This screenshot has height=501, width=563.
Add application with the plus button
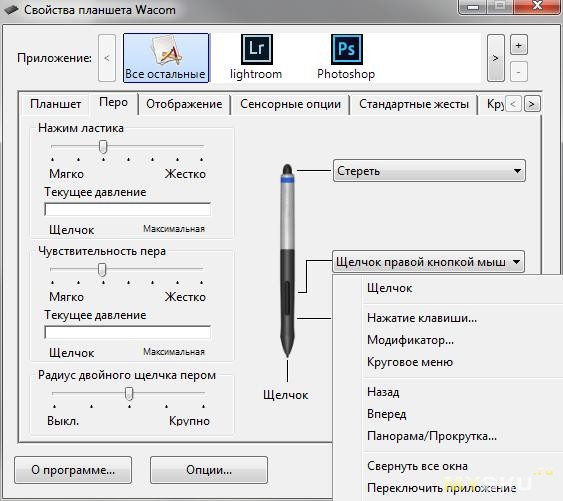518,45
